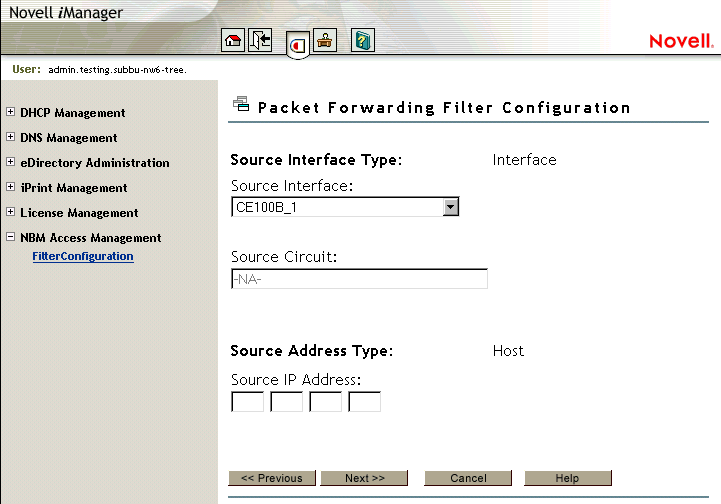The height and width of the screenshot is (504, 721).
Task: Focus the first Source IP Address octet field
Action: click(x=247, y=402)
